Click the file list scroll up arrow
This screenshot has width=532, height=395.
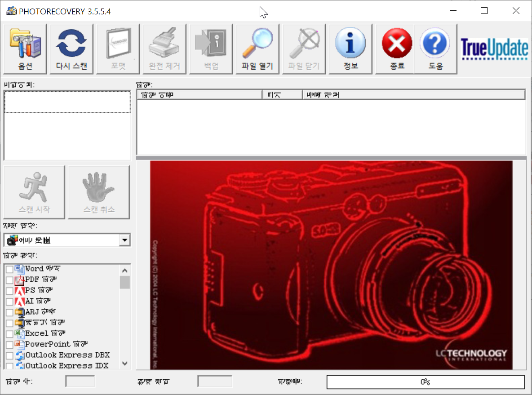pyautogui.click(x=124, y=271)
